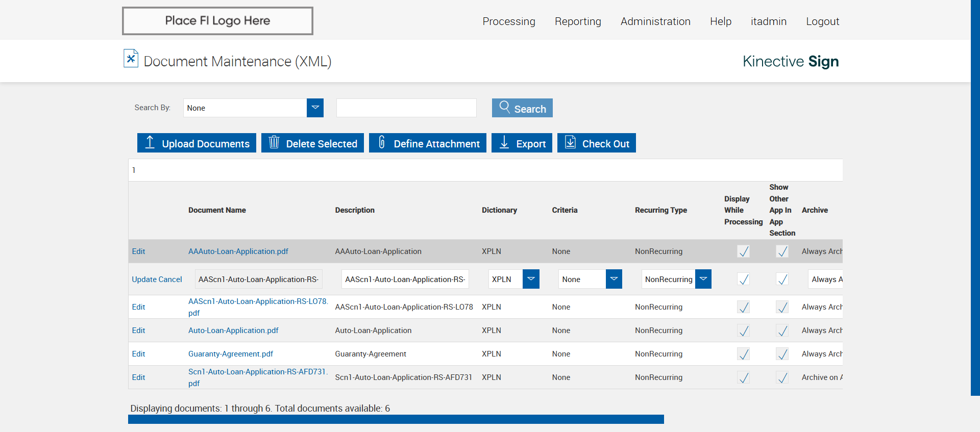Open the itadmin user menu
This screenshot has height=432, width=980.
click(769, 21)
